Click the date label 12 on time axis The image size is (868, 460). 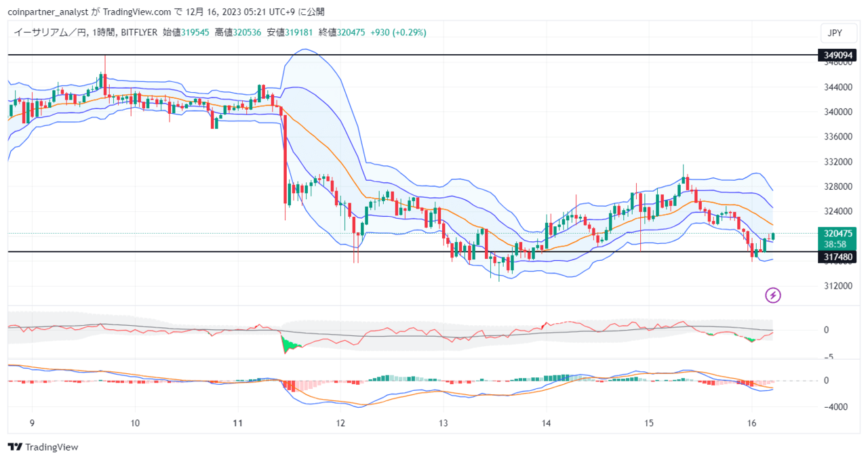pyautogui.click(x=340, y=422)
